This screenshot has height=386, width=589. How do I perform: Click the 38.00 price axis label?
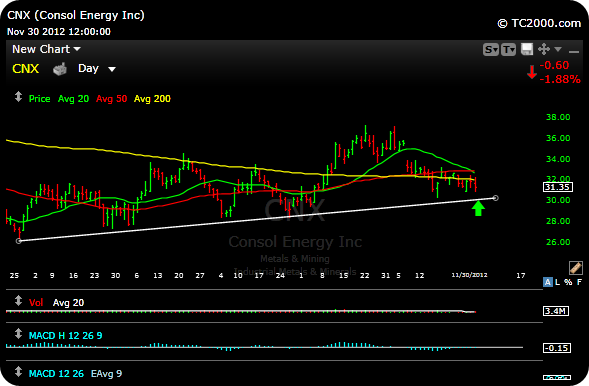coord(558,117)
